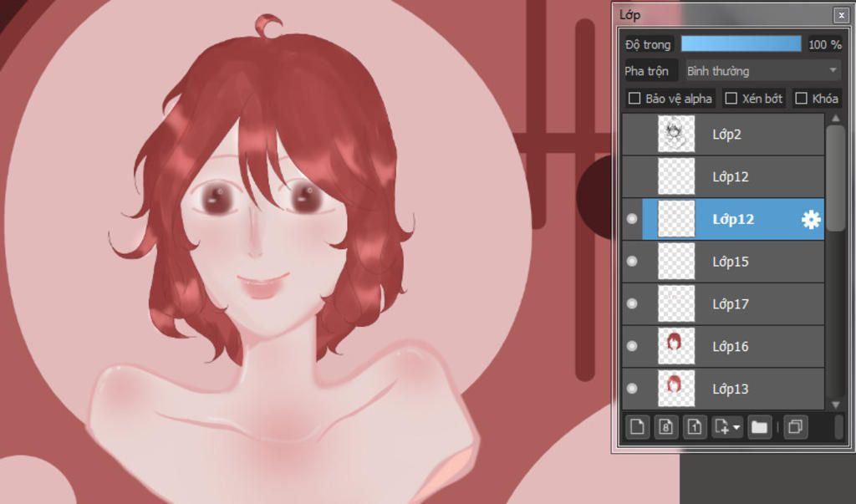This screenshot has width=856, height=504.
Task: Click the Pha trộn label
Action: click(646, 71)
